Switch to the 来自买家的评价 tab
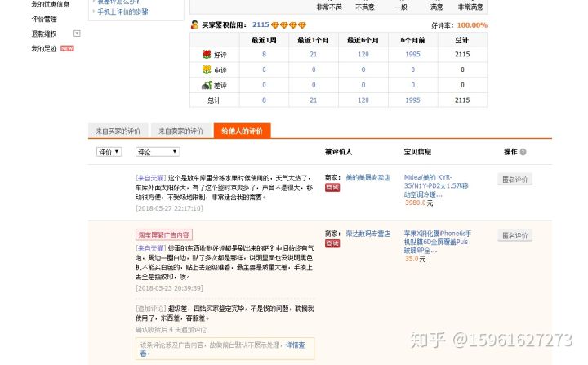588x365 pixels. (117, 131)
